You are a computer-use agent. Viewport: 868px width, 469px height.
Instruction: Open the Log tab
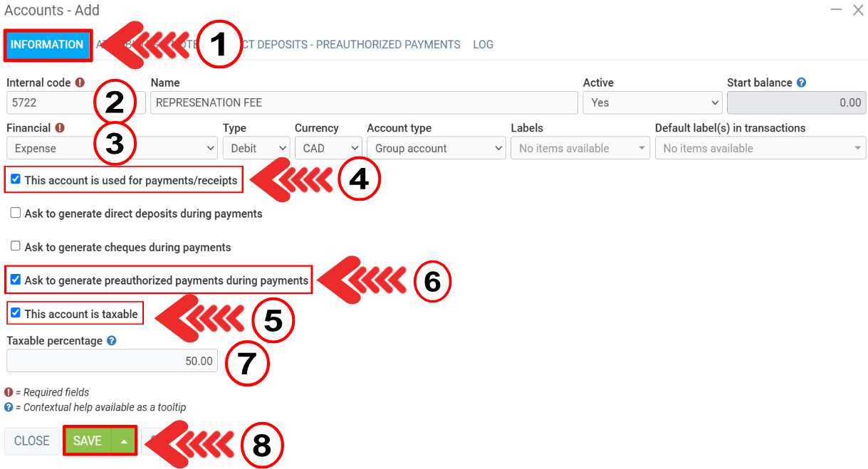point(483,45)
